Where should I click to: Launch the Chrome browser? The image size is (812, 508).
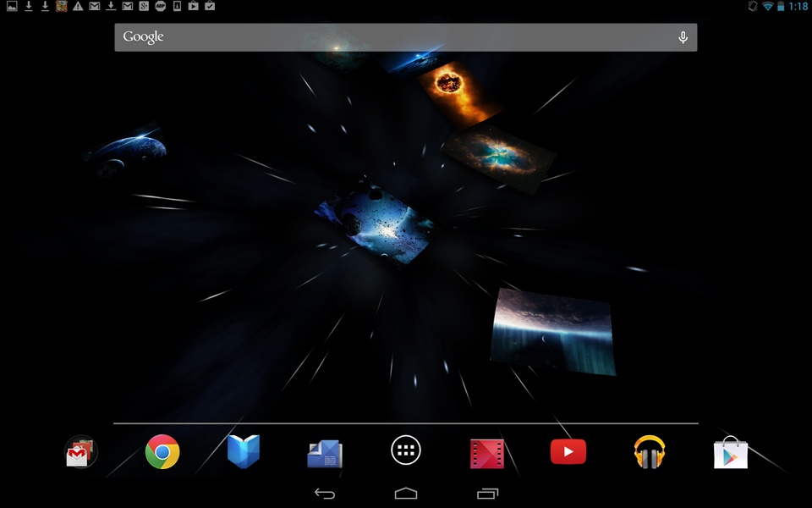(x=162, y=451)
